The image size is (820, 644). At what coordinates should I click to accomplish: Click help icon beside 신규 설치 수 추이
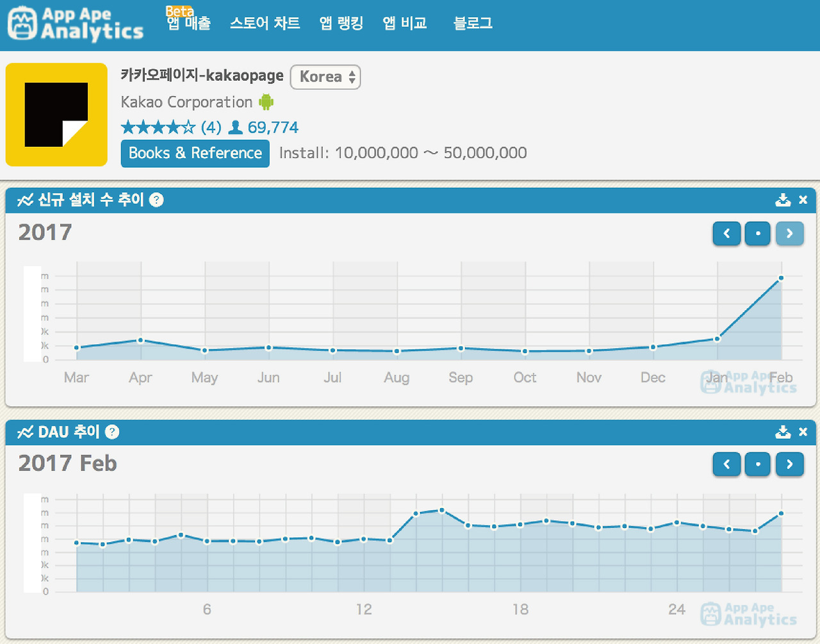tap(156, 200)
